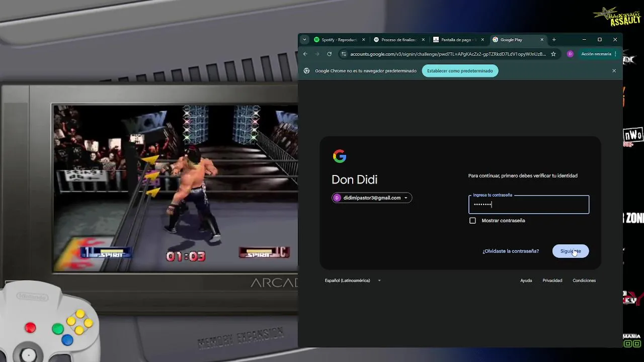Minimize the Chrome window

tap(584, 40)
